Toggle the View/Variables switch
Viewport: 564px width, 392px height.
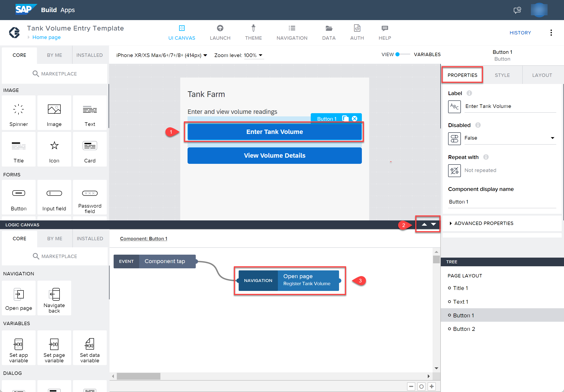402,55
